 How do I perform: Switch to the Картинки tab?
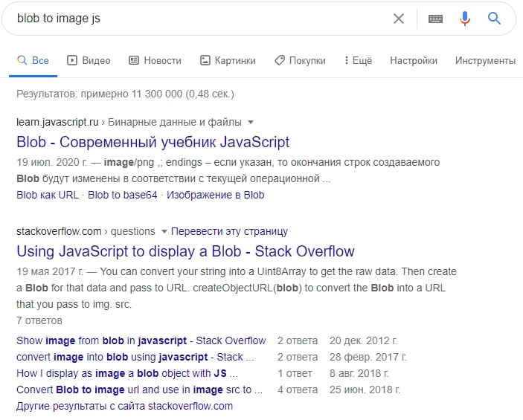pyautogui.click(x=228, y=61)
